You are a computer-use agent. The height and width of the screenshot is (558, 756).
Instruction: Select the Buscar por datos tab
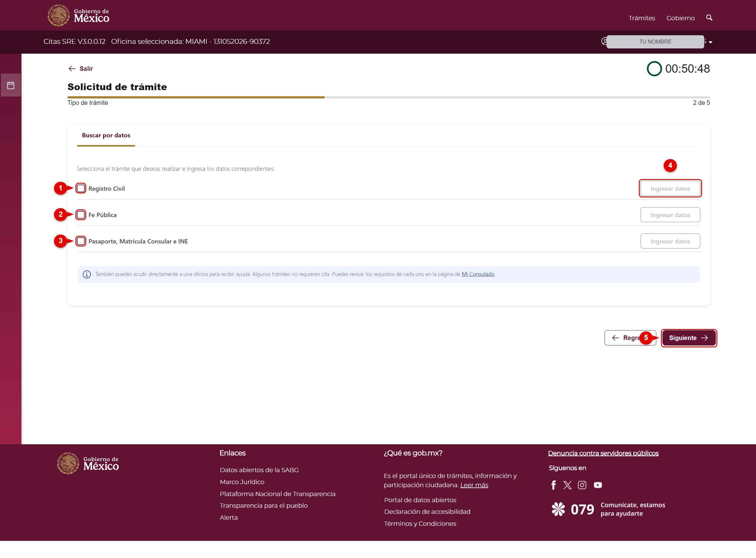click(106, 135)
